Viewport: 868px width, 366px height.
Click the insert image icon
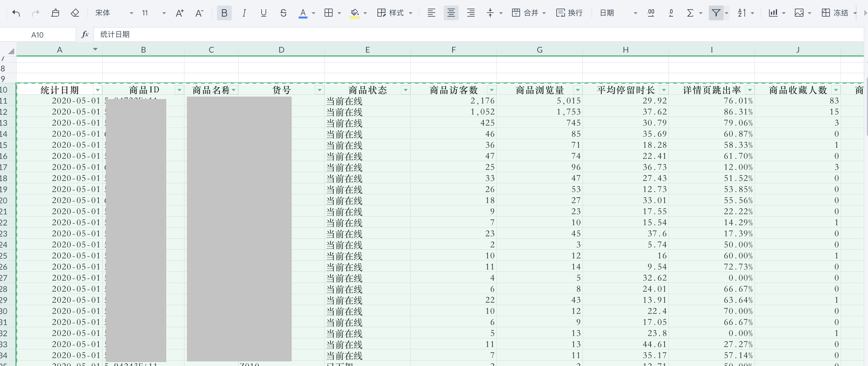point(799,13)
